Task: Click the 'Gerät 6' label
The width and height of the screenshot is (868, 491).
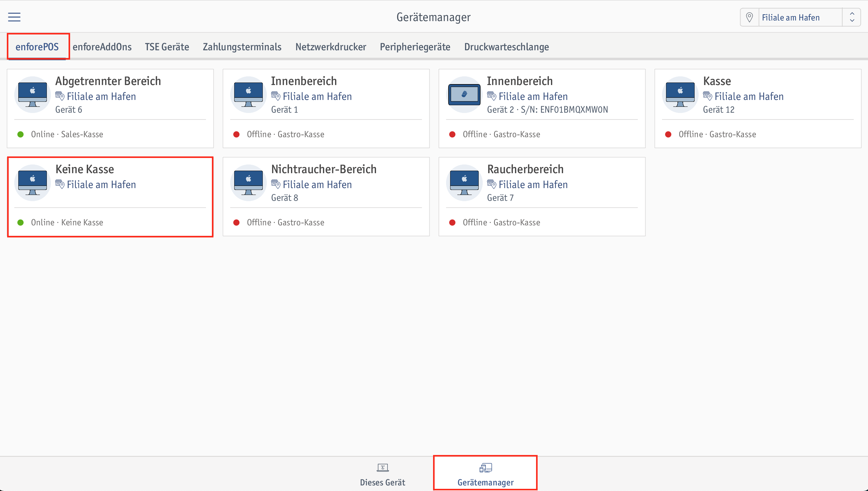Action: pos(69,110)
